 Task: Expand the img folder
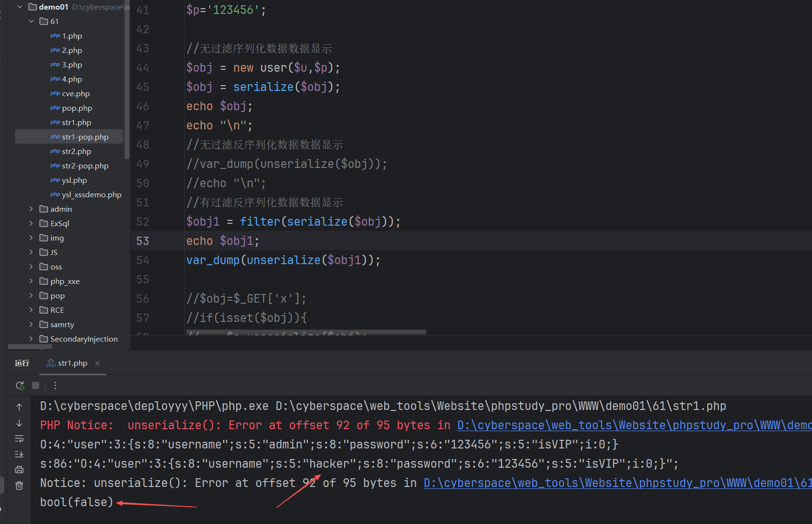(31, 238)
